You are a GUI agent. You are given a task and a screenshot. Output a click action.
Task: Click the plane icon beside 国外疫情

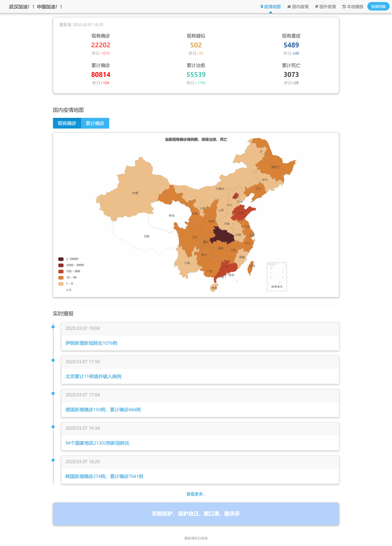click(317, 7)
